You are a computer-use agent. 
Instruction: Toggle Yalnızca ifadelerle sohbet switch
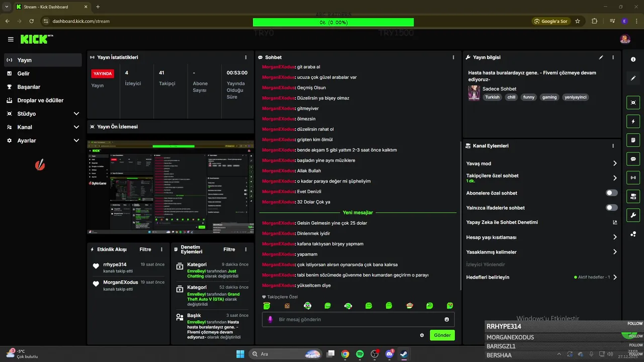pyautogui.click(x=612, y=208)
